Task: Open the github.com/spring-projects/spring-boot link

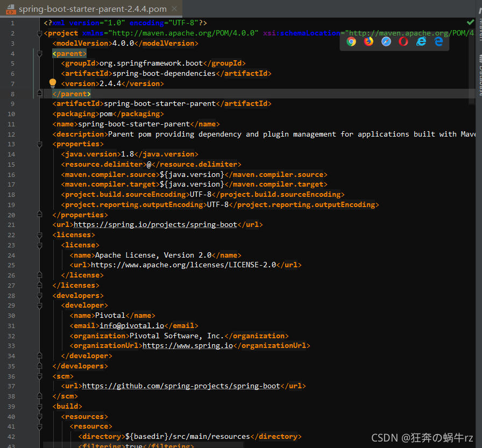Action: click(x=181, y=386)
